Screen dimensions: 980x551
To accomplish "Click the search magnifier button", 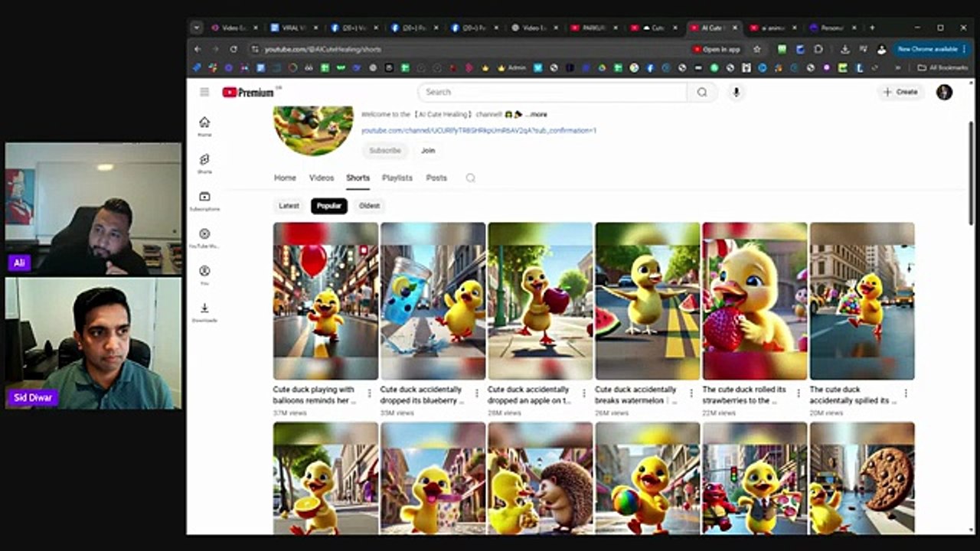I will coord(702,92).
